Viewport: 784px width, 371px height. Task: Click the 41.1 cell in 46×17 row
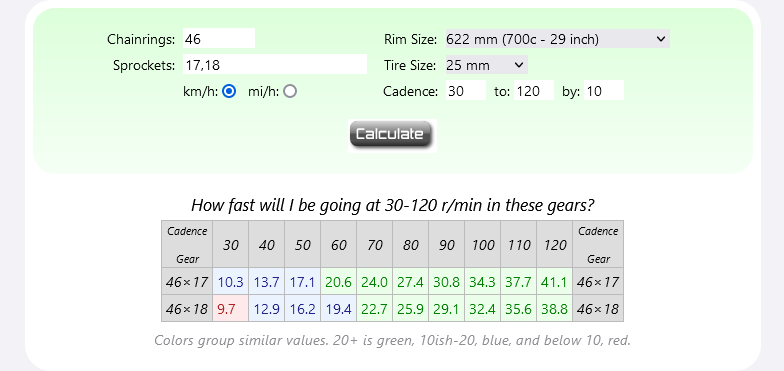[x=554, y=282]
